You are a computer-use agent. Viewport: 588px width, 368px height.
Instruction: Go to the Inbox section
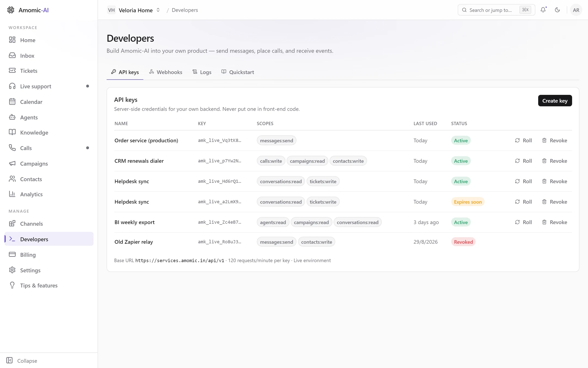point(49,56)
